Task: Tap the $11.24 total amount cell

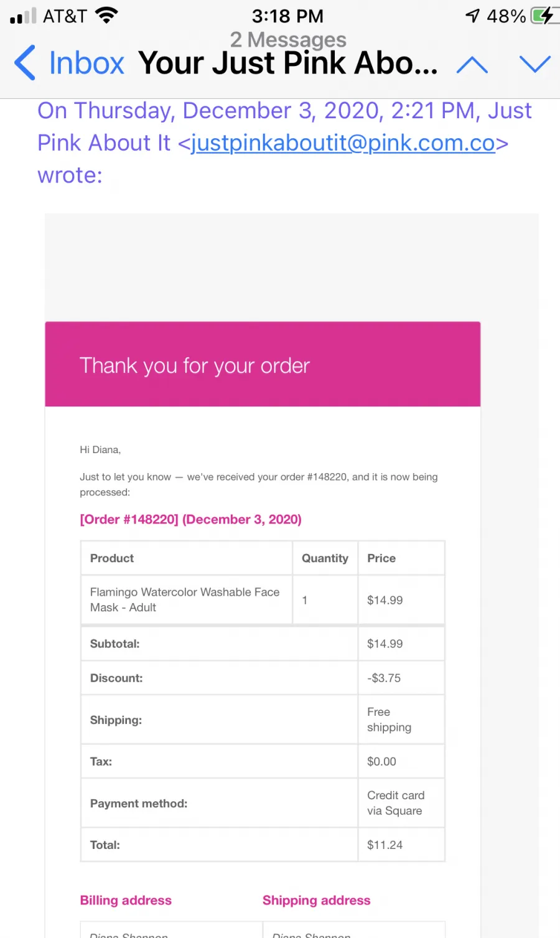Action: pyautogui.click(x=401, y=845)
